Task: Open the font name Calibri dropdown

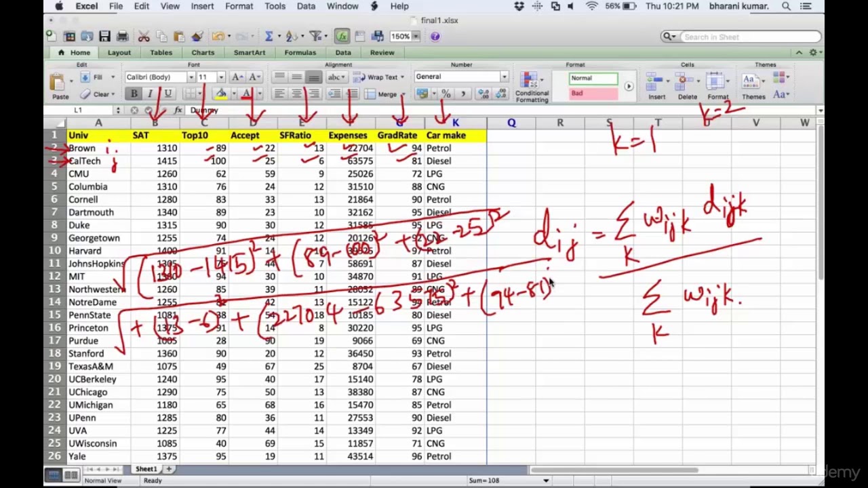Action: click(x=191, y=77)
